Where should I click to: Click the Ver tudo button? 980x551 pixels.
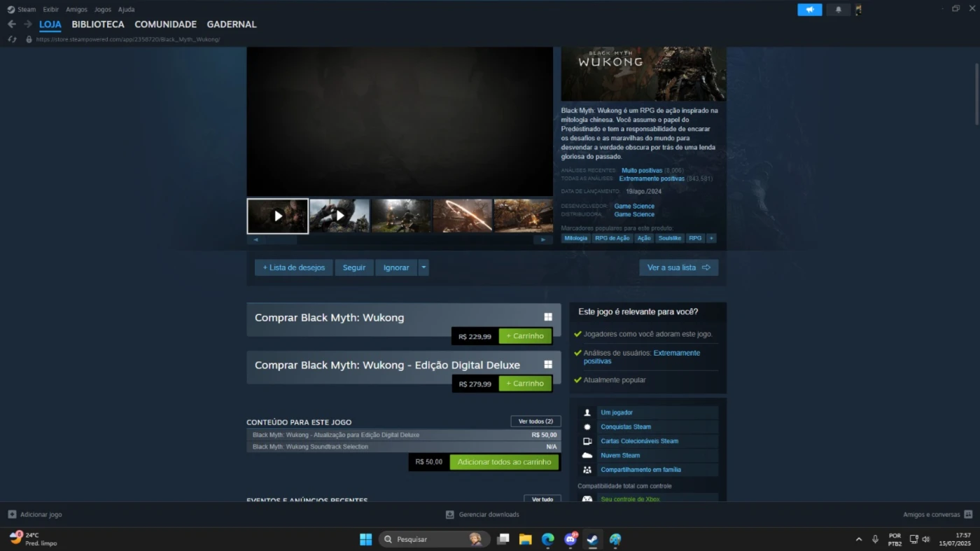coord(542,498)
